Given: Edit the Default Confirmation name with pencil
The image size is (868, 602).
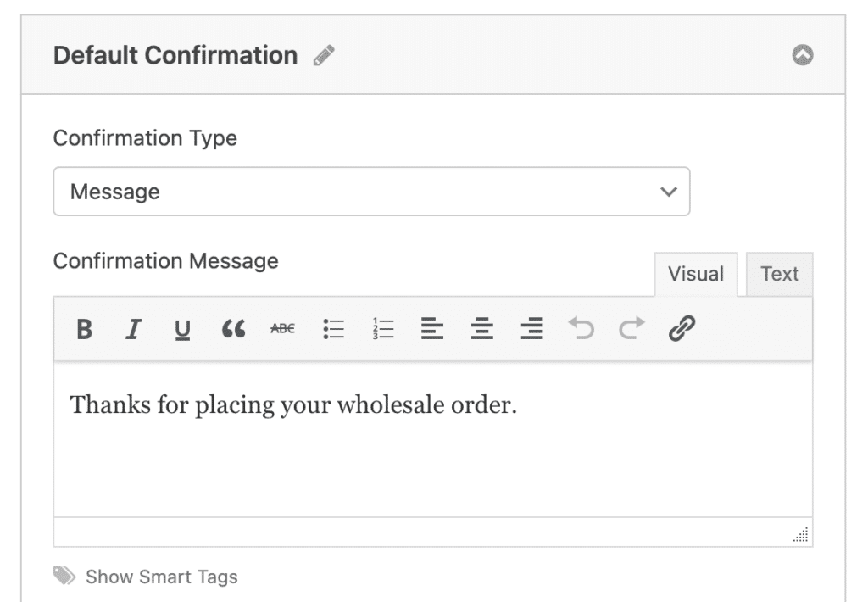Looking at the screenshot, I should click(324, 57).
